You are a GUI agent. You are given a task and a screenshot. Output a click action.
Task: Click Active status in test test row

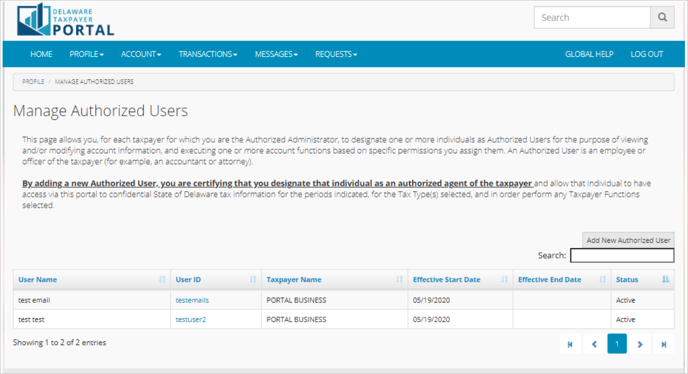626,320
